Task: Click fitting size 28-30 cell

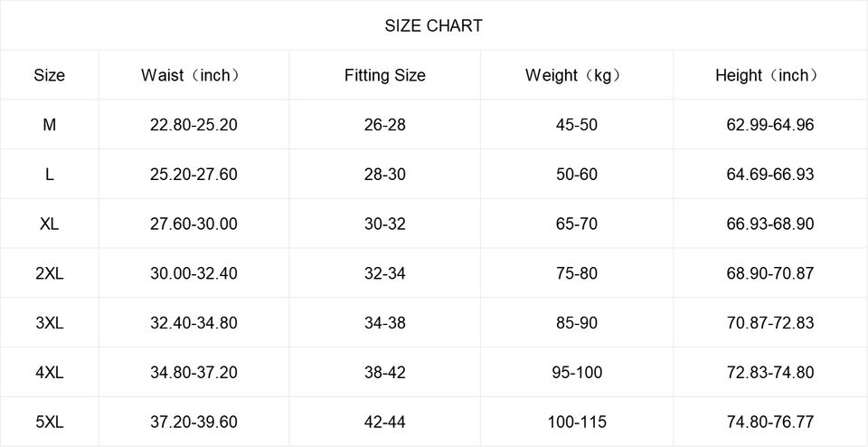Action: (384, 175)
